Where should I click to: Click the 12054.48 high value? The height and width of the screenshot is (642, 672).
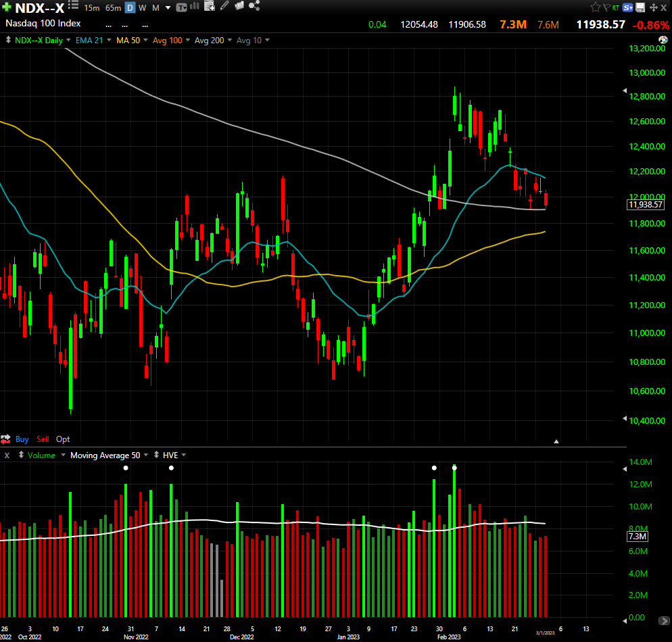418,24
